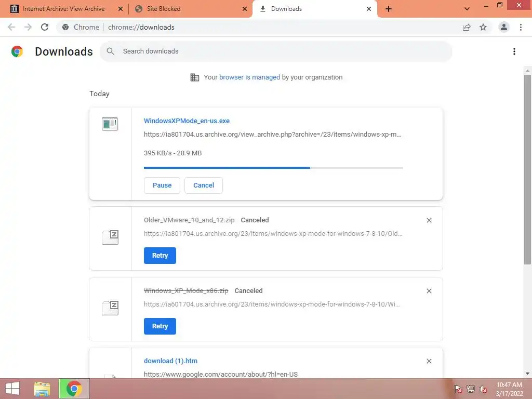Click the Windows_XP_Mode_x86.zip strikethrough filename
The height and width of the screenshot is (399, 532).
point(186,291)
